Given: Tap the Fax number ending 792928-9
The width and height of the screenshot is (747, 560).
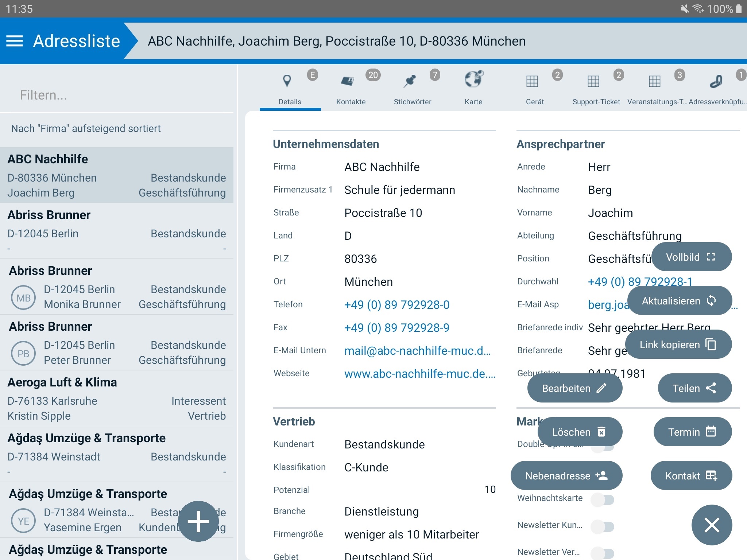Looking at the screenshot, I should point(397,327).
